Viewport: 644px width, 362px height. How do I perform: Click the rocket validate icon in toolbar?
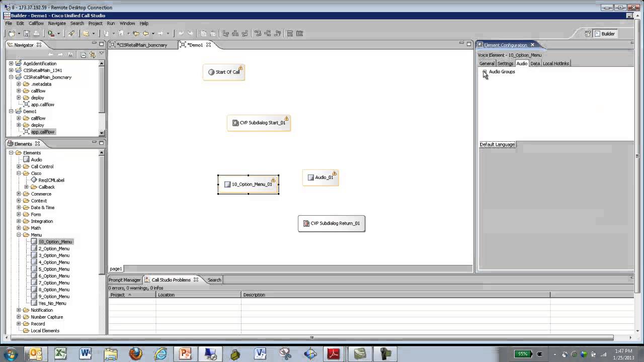71,34
